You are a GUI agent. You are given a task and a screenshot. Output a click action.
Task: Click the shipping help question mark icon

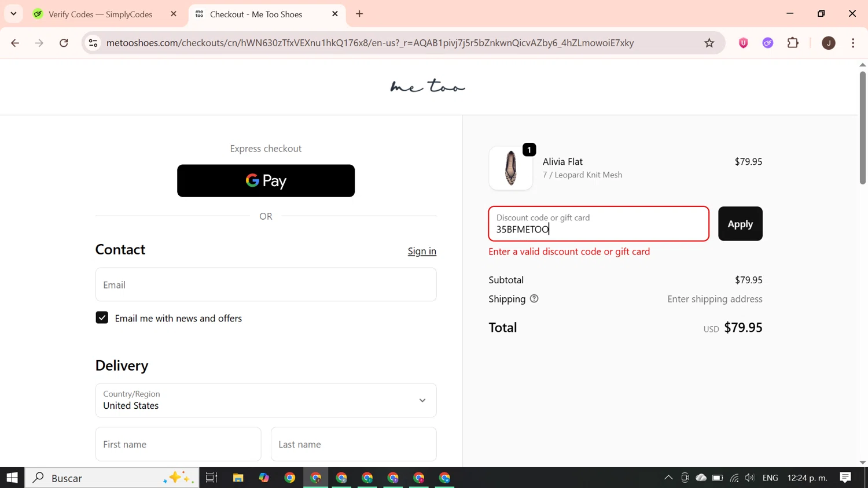[x=534, y=299]
